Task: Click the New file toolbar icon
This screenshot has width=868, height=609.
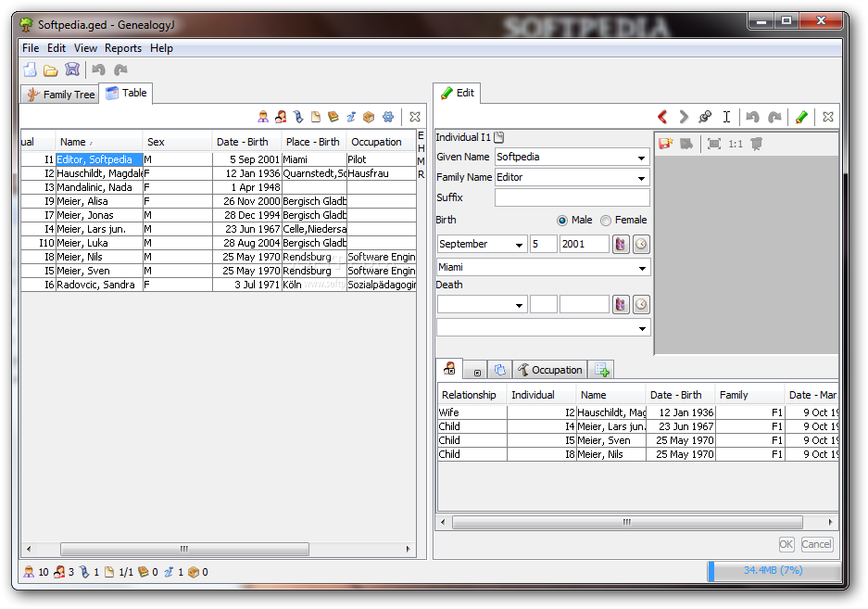Action: (x=31, y=70)
